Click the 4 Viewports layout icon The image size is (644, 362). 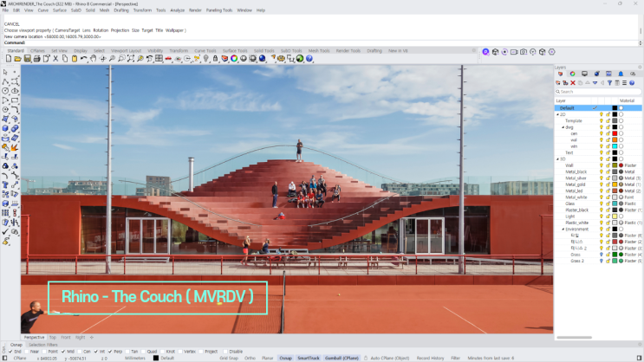[x=159, y=59]
